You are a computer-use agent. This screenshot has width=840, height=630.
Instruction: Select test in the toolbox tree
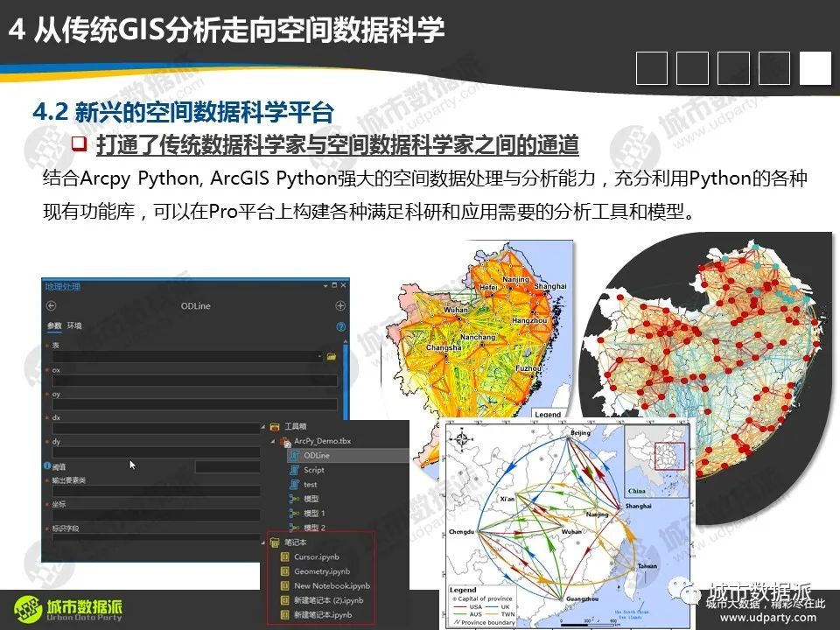point(310,484)
